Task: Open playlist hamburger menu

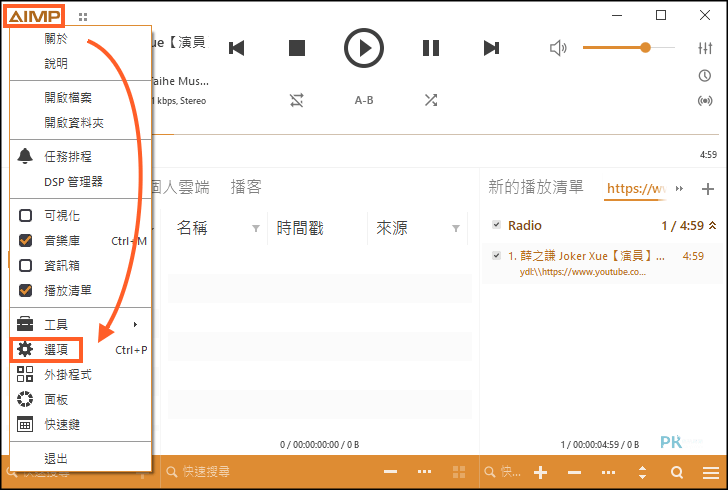Action: tap(711, 472)
